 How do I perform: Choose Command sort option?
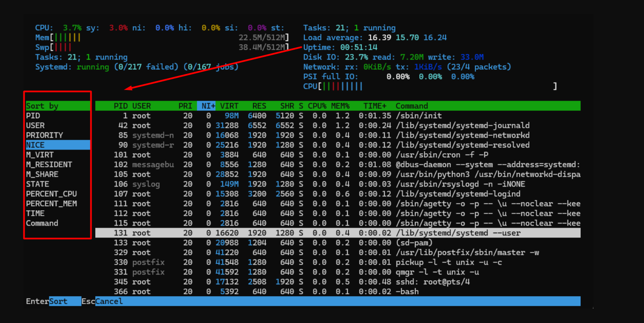coord(42,224)
